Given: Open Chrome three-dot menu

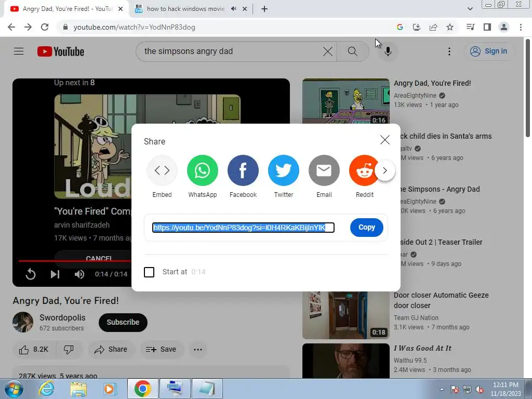Looking at the screenshot, I should click(x=521, y=27).
